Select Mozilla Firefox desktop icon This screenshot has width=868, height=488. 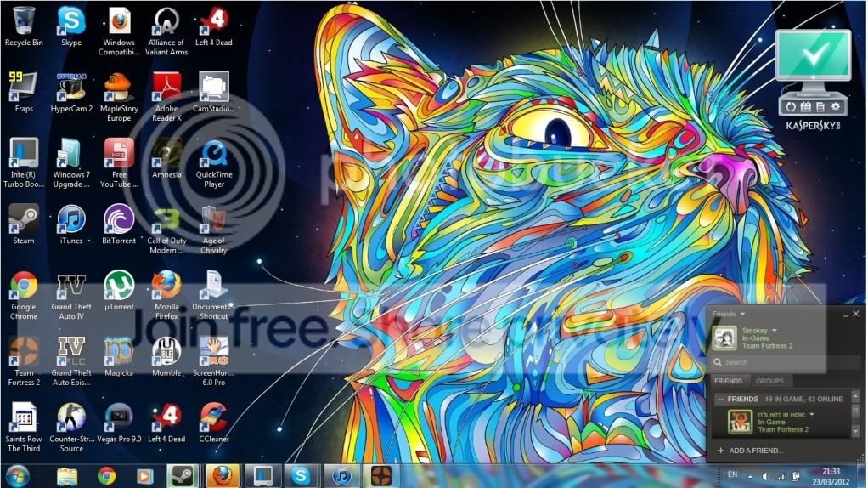pyautogui.click(x=166, y=295)
